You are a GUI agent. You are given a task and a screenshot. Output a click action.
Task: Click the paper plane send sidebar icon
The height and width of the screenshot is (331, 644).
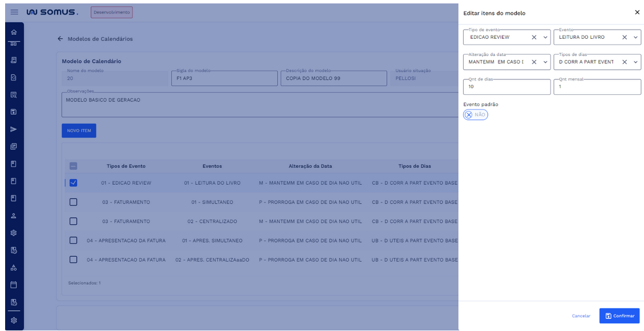14,130
